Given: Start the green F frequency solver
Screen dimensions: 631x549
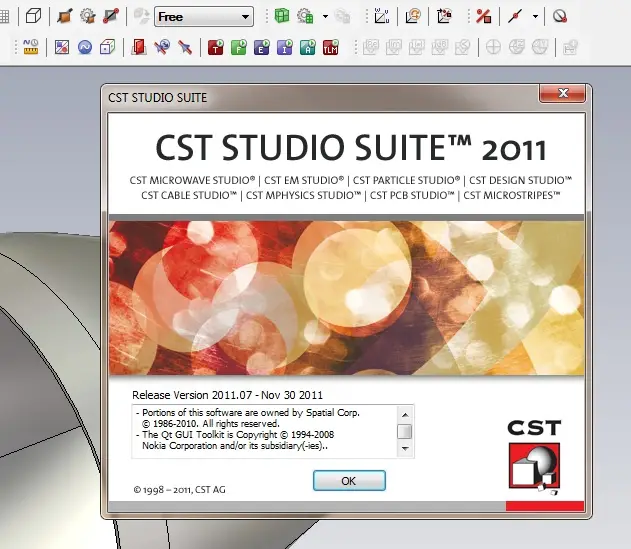Looking at the screenshot, I should coord(239,47).
